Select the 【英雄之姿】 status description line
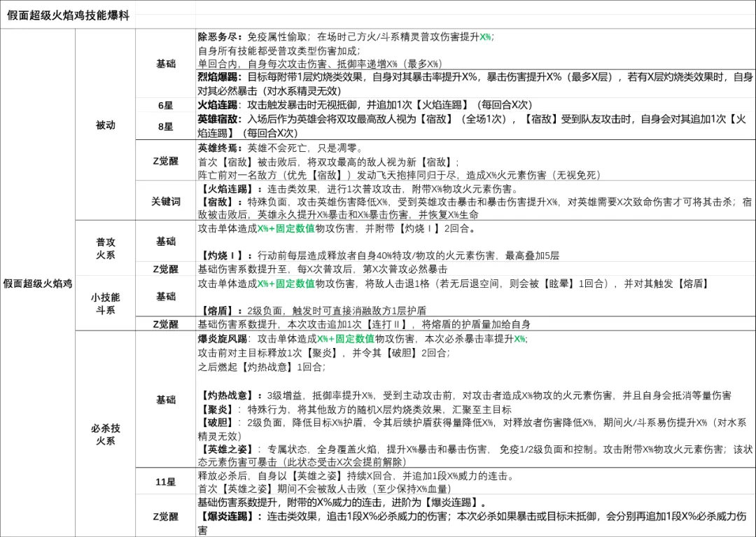 pyautogui.click(x=475, y=455)
